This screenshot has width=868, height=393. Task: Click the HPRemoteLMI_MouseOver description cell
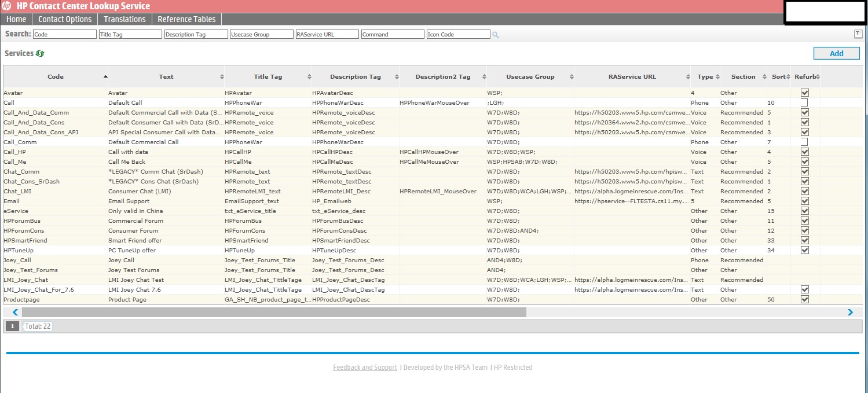pos(443,191)
